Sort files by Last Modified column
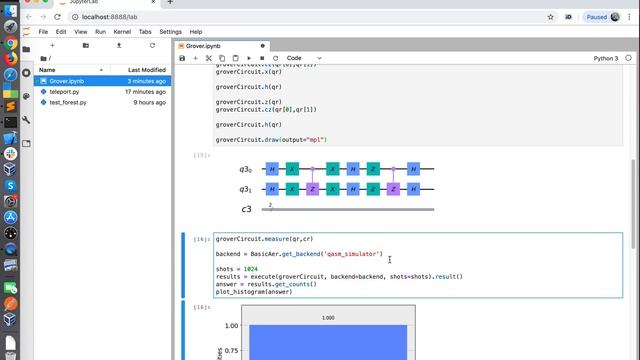 140,70
